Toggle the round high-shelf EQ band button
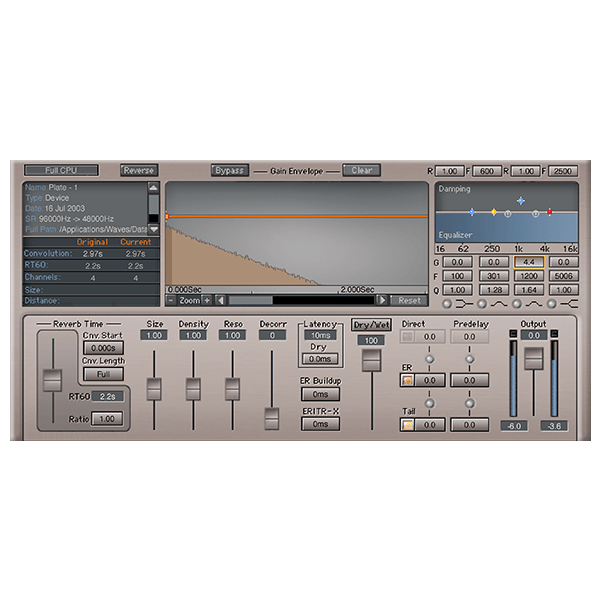600x600 pixels. (552, 304)
